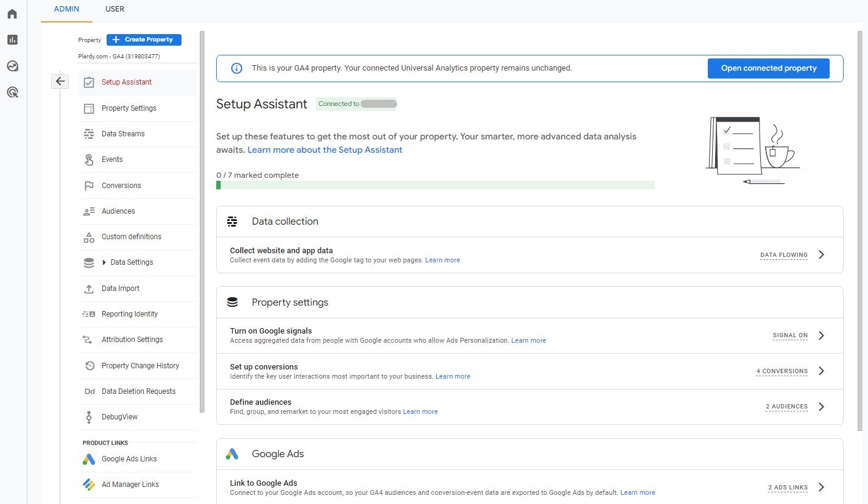Open Learn more about the Setup Assistant
This screenshot has width=868, height=504.
325,150
